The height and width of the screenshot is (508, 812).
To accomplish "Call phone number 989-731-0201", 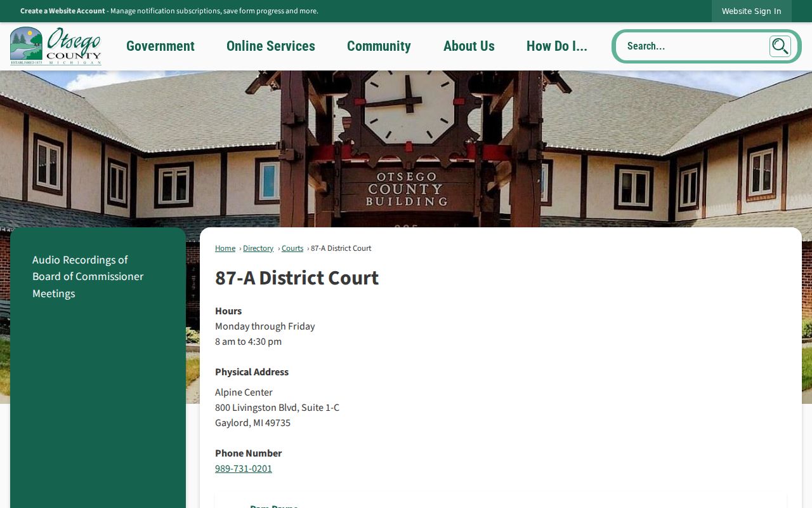I will coord(244,469).
